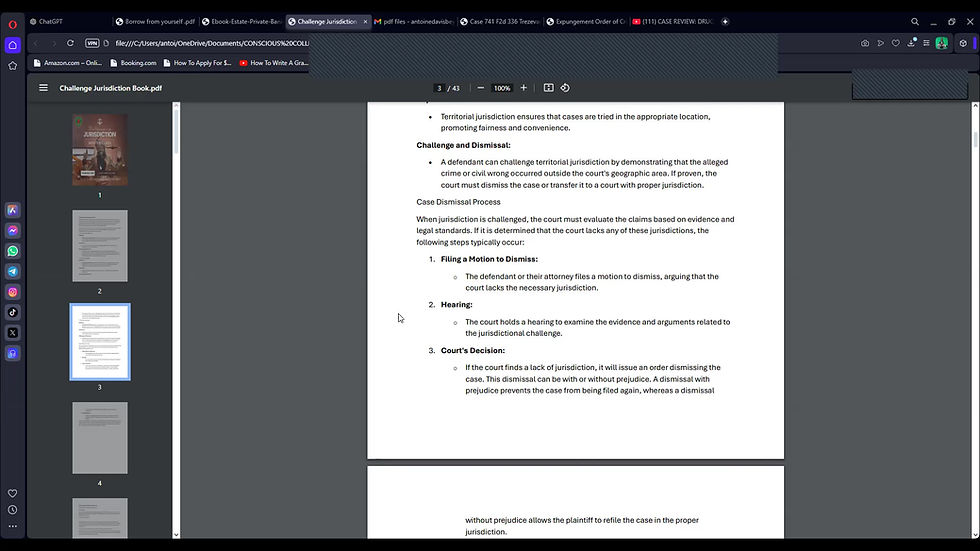Viewport: 980px width, 551px height.
Task: Click the document title Challenge Jurisdiction Book.pdf
Action: (x=111, y=88)
